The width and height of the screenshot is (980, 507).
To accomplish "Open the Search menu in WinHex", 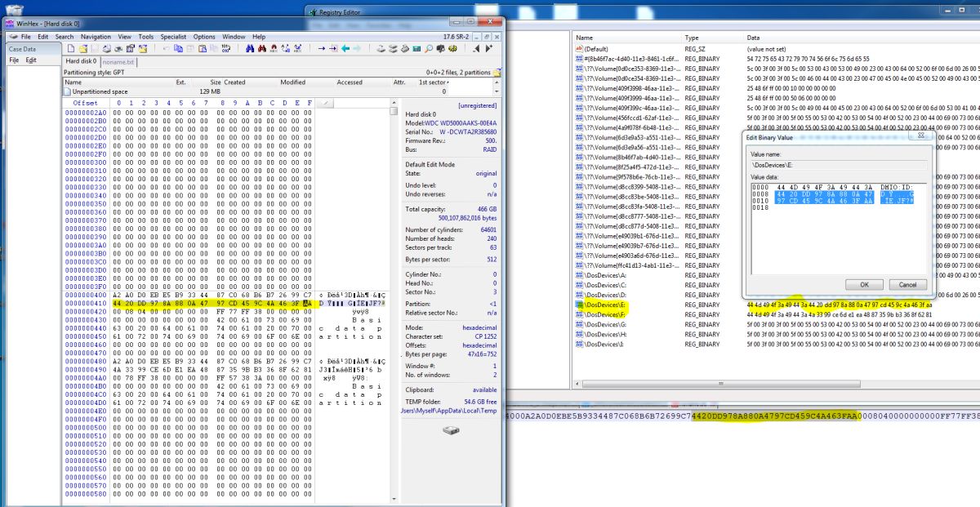I will point(65,37).
